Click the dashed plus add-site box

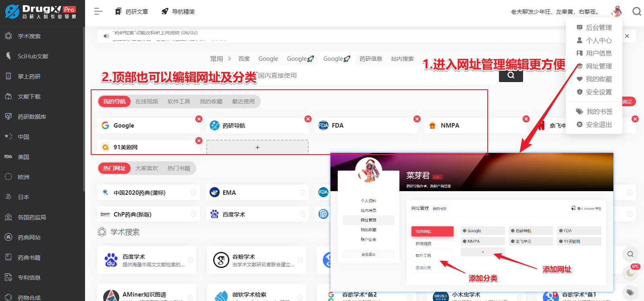pos(258,147)
